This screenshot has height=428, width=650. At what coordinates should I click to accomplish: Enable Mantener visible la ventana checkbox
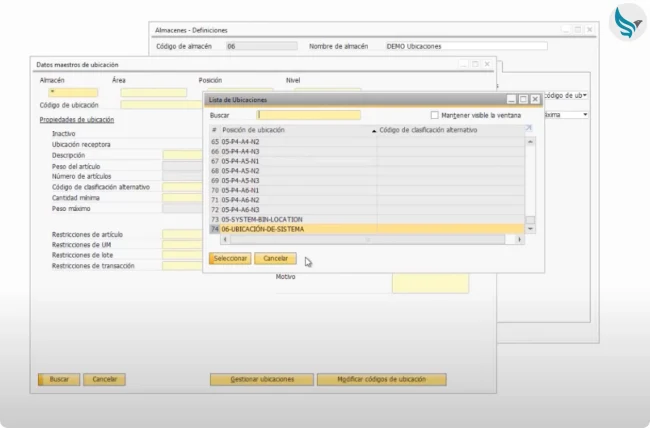tap(434, 115)
